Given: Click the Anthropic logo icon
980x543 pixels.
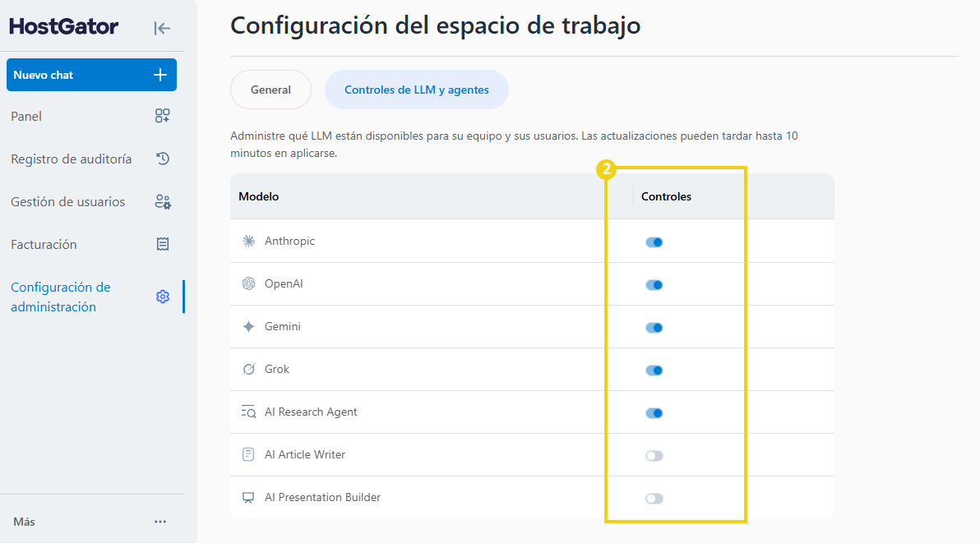Looking at the screenshot, I should (x=249, y=241).
